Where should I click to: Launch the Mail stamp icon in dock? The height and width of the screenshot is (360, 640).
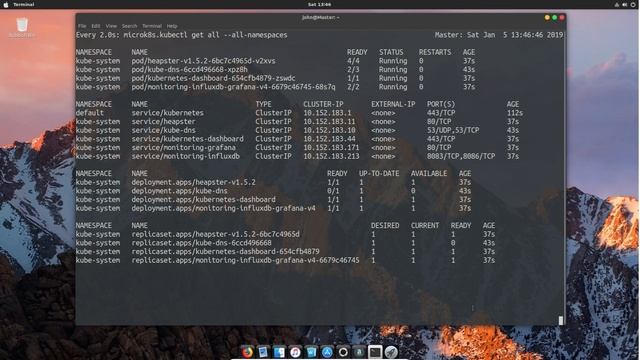coord(263,352)
